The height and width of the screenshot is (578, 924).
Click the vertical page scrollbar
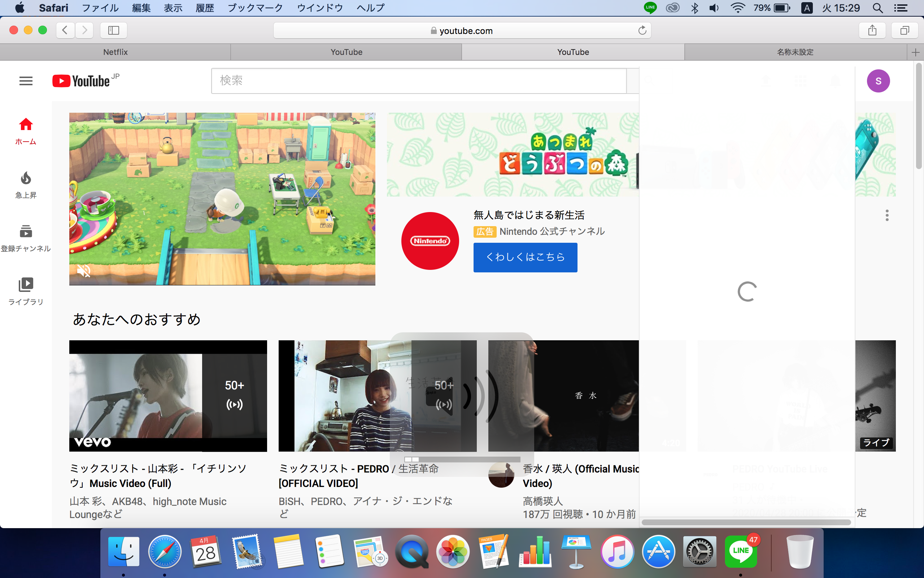[919, 117]
